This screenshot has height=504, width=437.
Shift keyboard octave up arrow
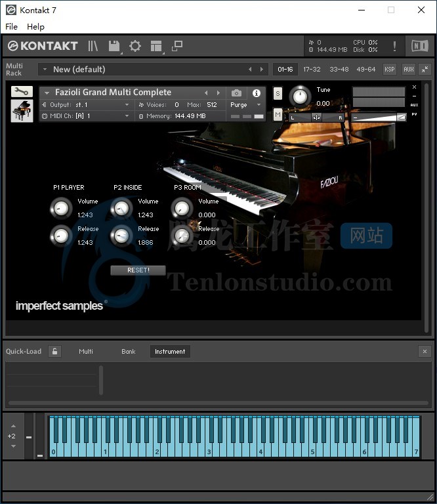coord(13,426)
